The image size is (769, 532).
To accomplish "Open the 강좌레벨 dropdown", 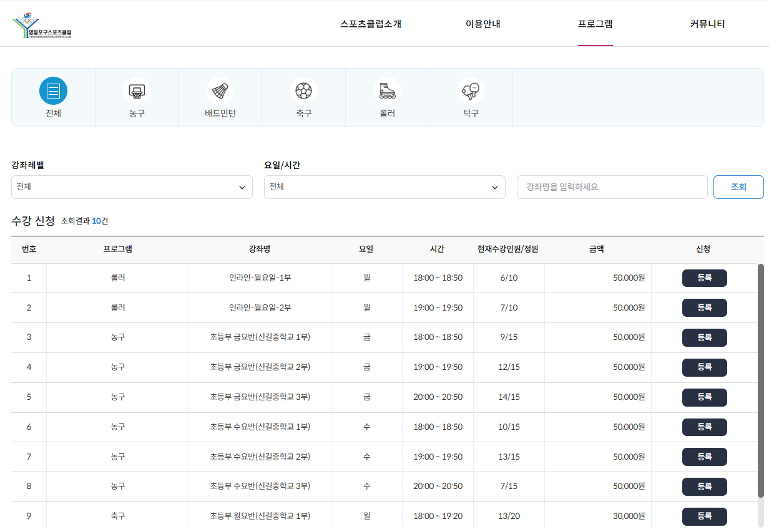I will click(132, 187).
